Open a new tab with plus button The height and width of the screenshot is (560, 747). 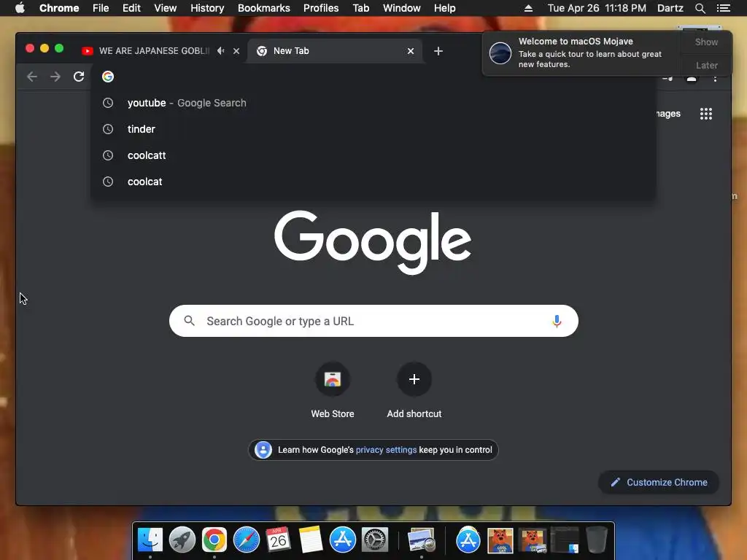[x=438, y=51]
